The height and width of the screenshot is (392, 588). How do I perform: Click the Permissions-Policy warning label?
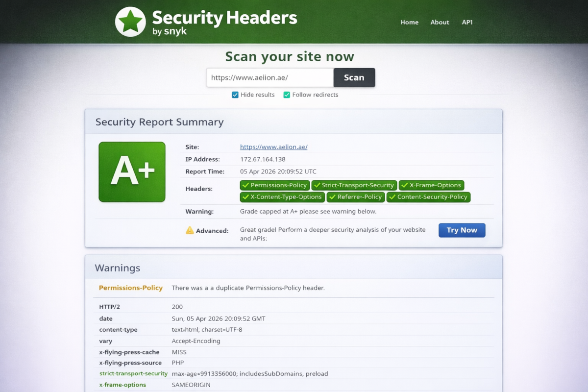click(x=131, y=288)
